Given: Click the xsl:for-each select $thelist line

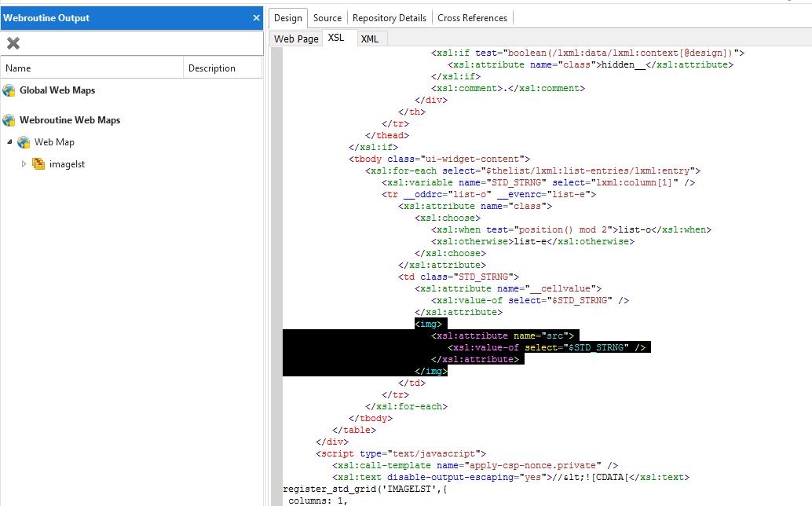Looking at the screenshot, I should 532,171.
